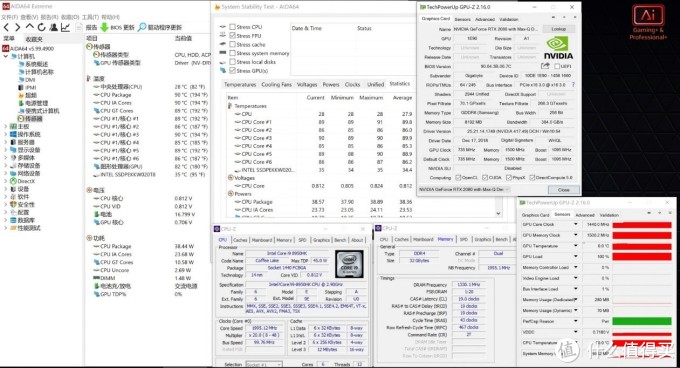Click the green BIOS 更新 arrow icon
Screen dimensions: 680x368
(104, 27)
